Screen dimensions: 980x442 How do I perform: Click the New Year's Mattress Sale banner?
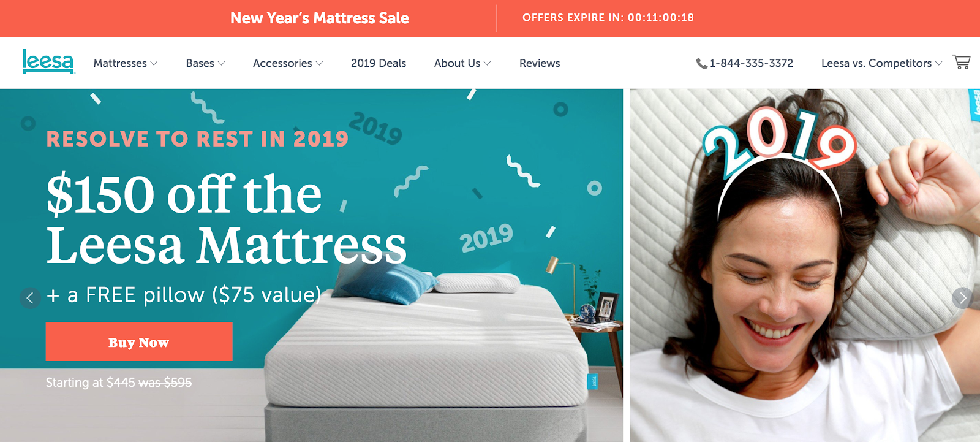320,18
